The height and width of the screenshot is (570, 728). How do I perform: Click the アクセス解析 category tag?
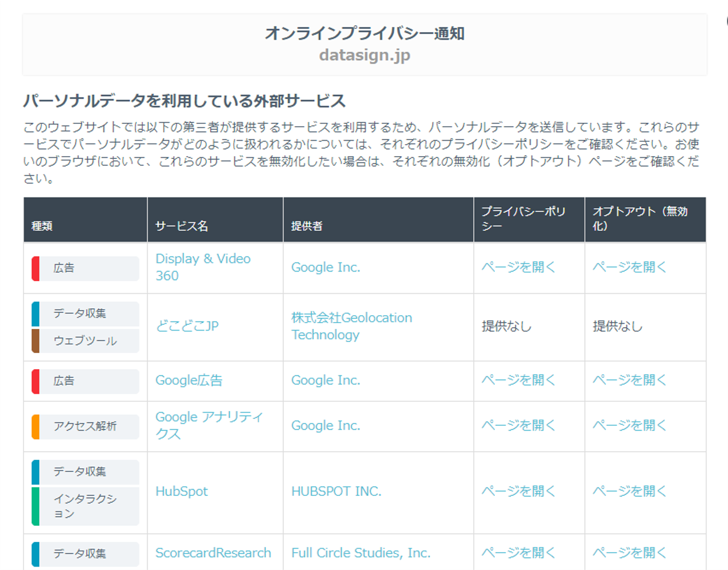pyautogui.click(x=85, y=426)
